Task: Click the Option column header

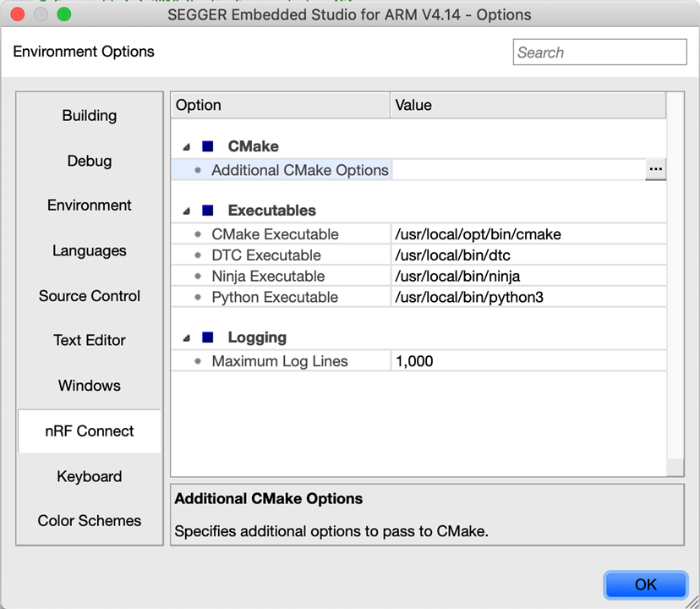Action: click(281, 105)
